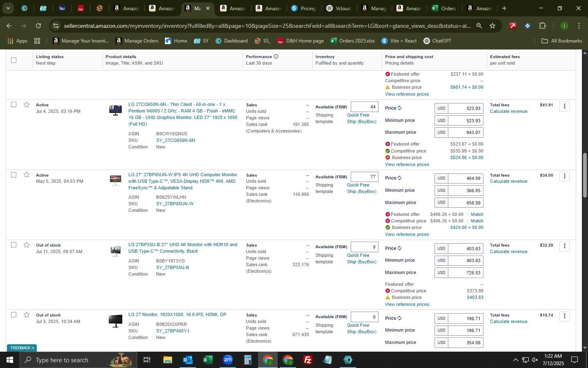Open Excel from the taskbar
The height and width of the screenshot is (368, 588).
pos(207,360)
